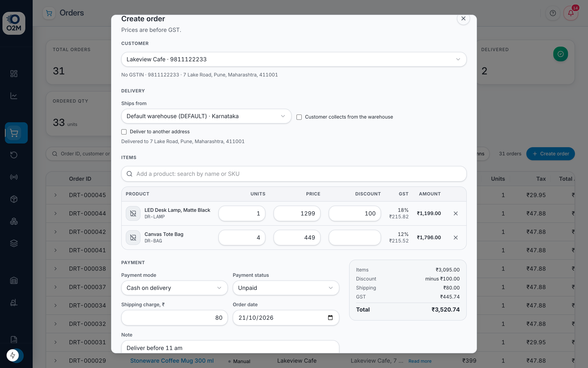Edit the Shipping charge field showing 80

point(174,318)
